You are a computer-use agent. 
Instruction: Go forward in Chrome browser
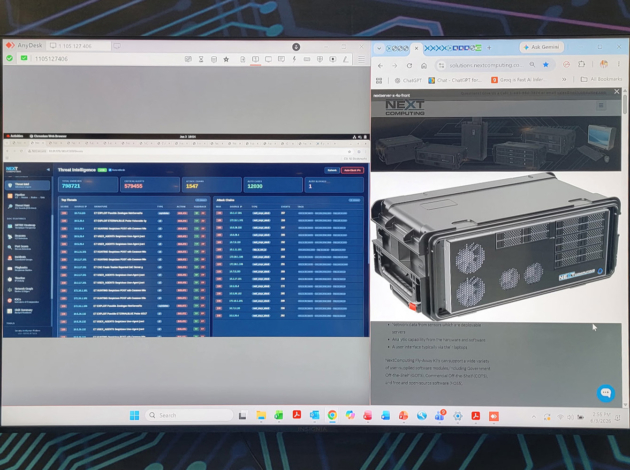click(395, 65)
